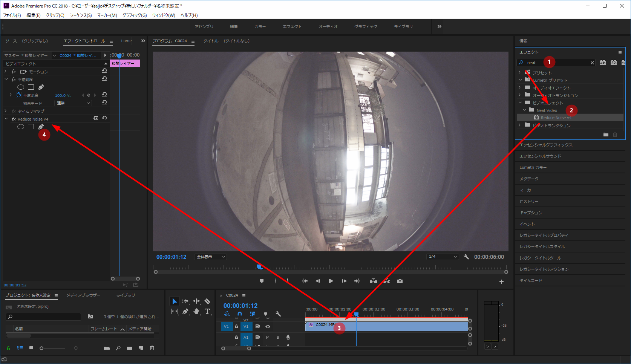The width and height of the screenshot is (631, 364).
Task: Open Reduce Noise v4 setup options icon
Action: coord(95,118)
